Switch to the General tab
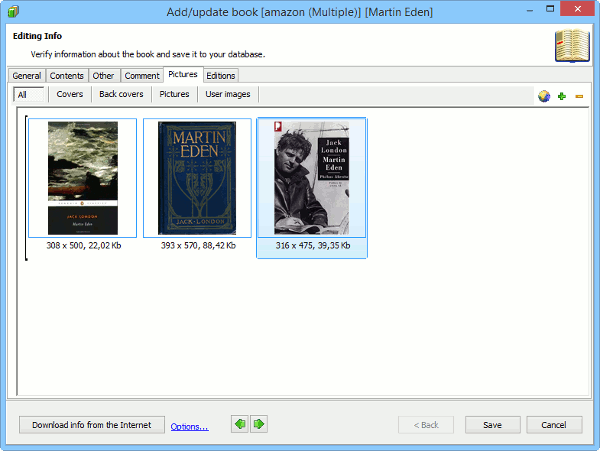The width and height of the screenshot is (600, 451). [x=27, y=76]
